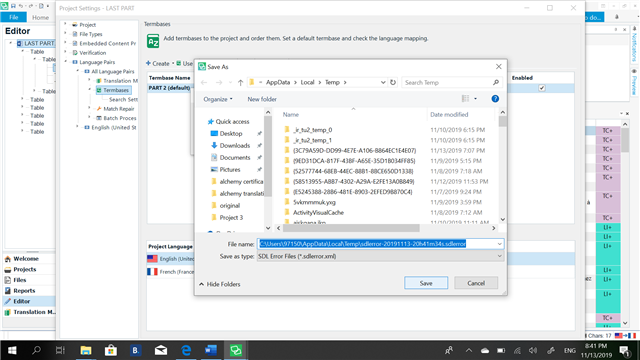This screenshot has height=360, width=640.
Task: Open the Organize dropdown menu
Action: pyautogui.click(x=218, y=99)
